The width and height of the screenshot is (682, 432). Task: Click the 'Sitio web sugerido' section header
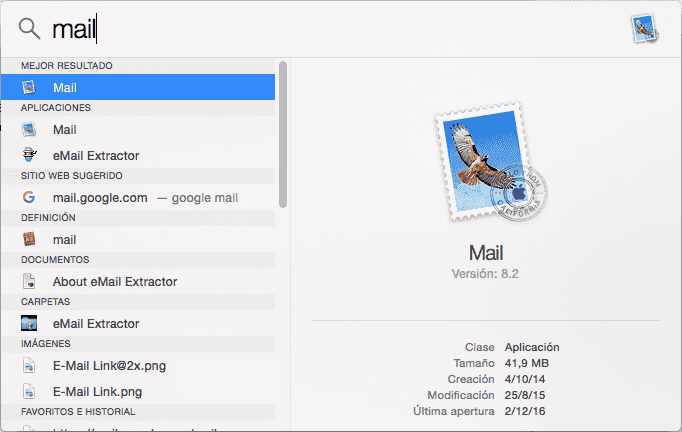tap(72, 176)
